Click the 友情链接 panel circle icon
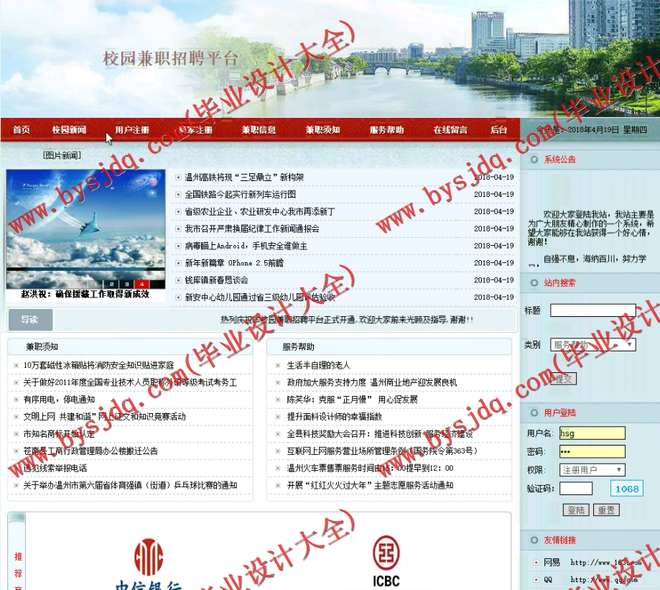This screenshot has width=660, height=590. (x=534, y=540)
